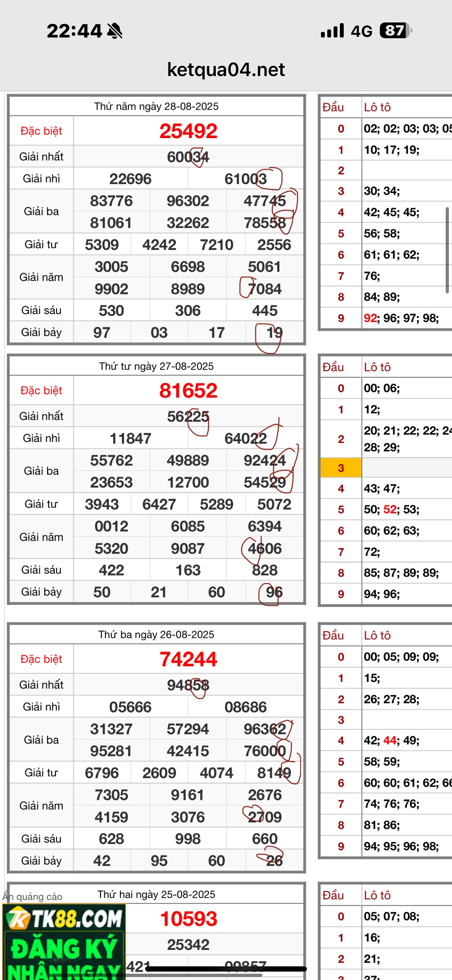Select the special prize number 81652
452x980 pixels.
pos(189,391)
